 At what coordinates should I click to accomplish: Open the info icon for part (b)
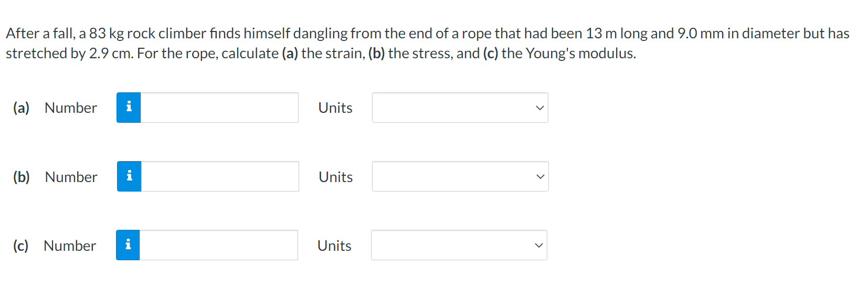[129, 176]
